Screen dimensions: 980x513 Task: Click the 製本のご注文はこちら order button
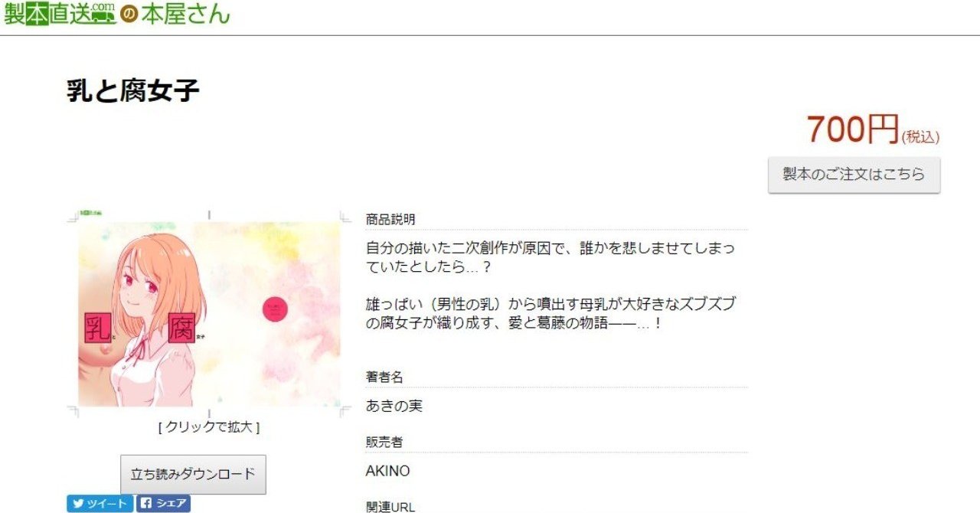point(854,175)
